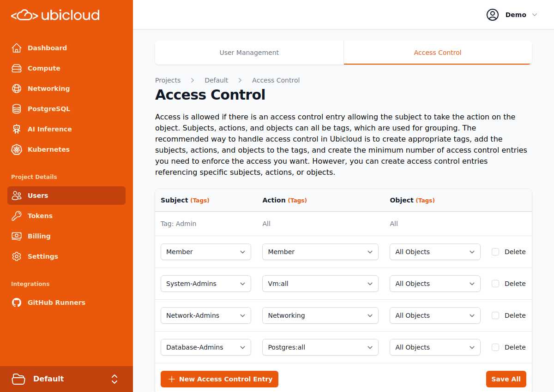This screenshot has height=392, width=554.
Task: Click the Users people icon
Action: pos(17,196)
